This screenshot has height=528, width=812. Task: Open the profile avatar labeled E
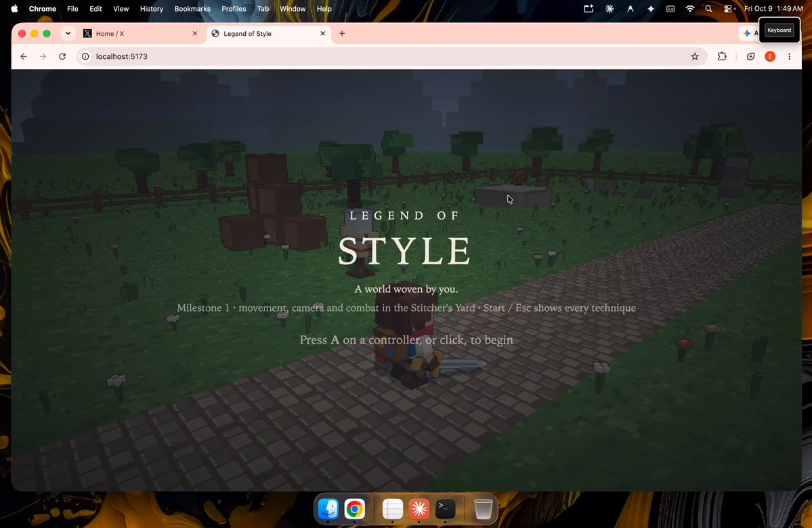[x=770, y=56]
